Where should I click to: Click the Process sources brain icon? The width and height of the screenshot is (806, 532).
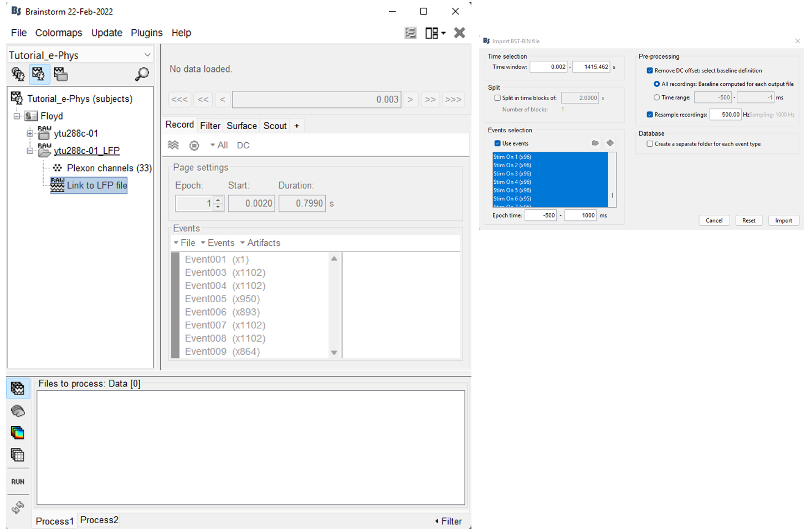18,411
